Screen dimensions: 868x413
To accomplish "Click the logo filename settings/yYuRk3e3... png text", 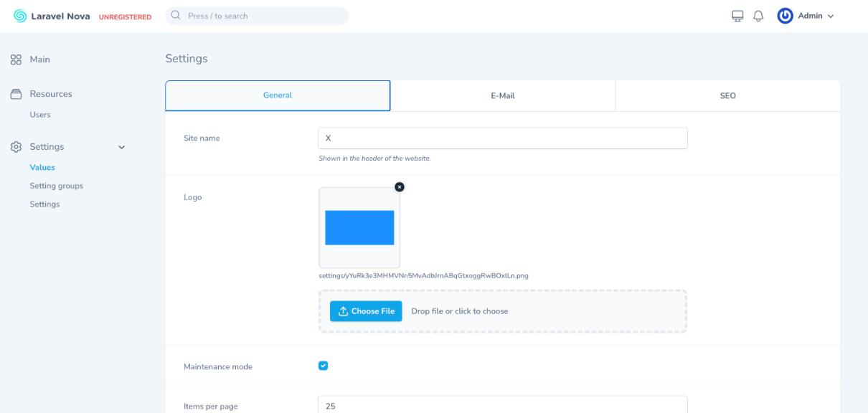I will click(x=423, y=275).
